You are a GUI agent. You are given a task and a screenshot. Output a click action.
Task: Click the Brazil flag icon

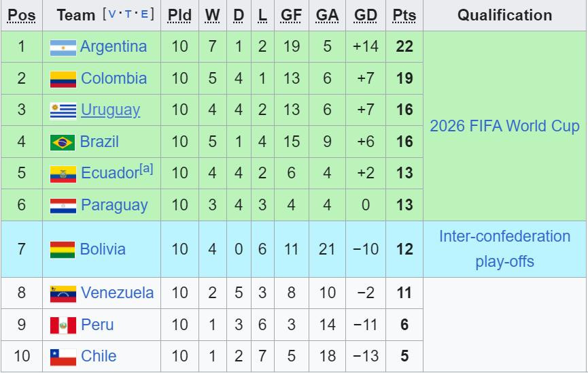pyautogui.click(x=63, y=142)
